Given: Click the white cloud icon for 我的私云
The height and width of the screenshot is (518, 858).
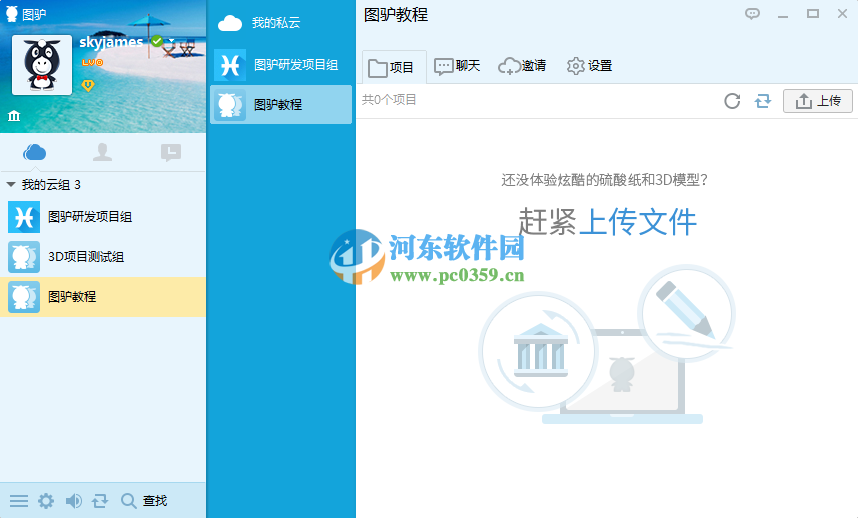Looking at the screenshot, I should coord(230,23).
